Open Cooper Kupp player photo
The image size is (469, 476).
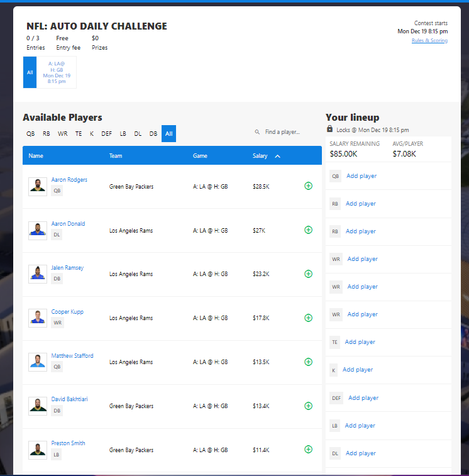point(38,318)
